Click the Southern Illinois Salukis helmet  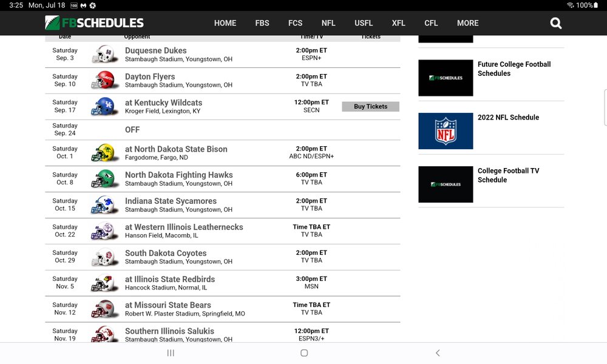tap(104, 334)
